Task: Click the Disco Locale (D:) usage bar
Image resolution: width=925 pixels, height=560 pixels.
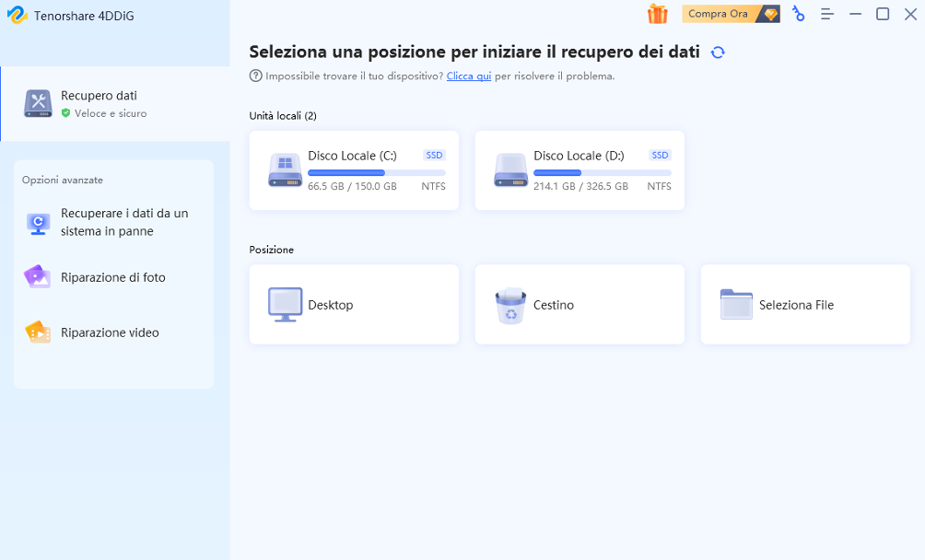Action: [x=602, y=172]
